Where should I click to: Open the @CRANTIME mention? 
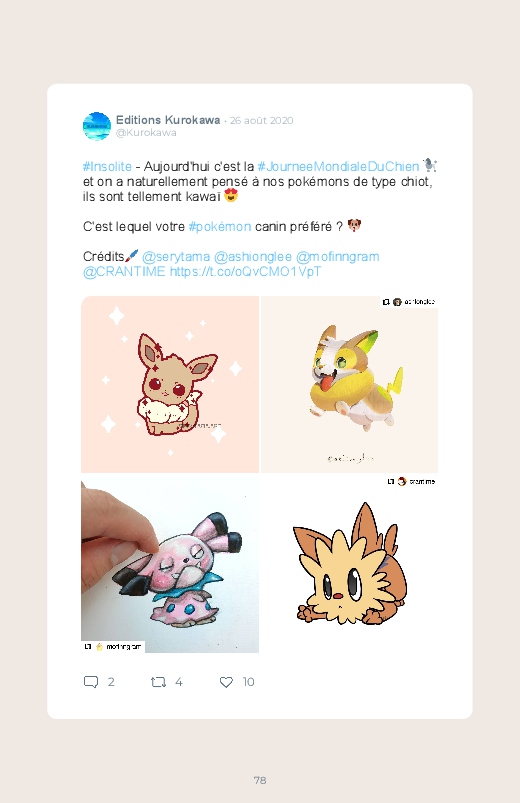124,271
